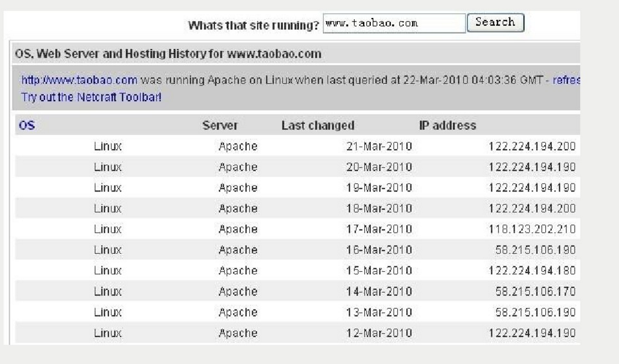Screen dimensions: 619x364
Task: Open the Try out the Netcraft Toolbar link
Action: [x=91, y=97]
